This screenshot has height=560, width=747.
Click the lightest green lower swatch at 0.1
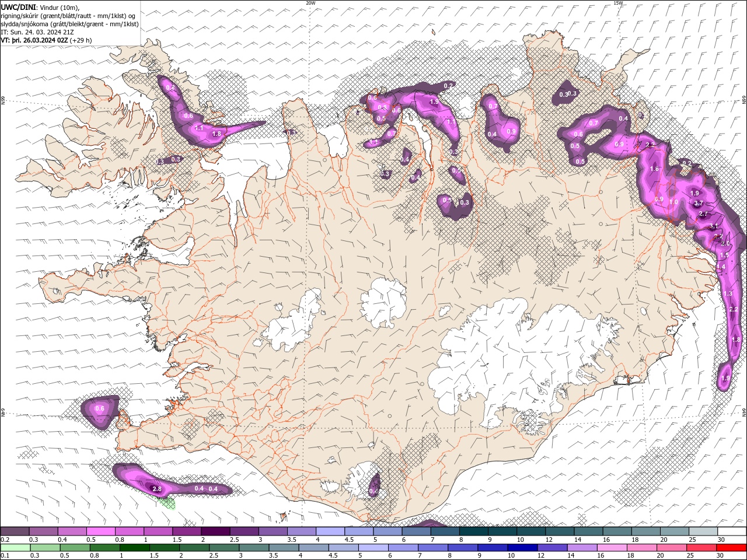[15, 548]
